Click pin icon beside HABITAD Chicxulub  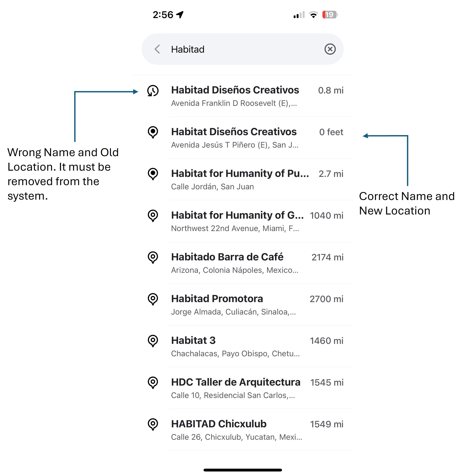tap(153, 424)
